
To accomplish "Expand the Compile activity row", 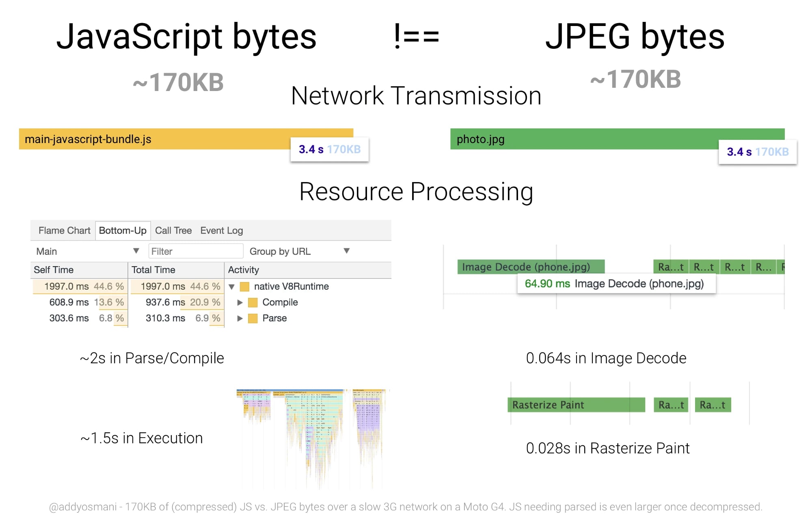I will [239, 302].
